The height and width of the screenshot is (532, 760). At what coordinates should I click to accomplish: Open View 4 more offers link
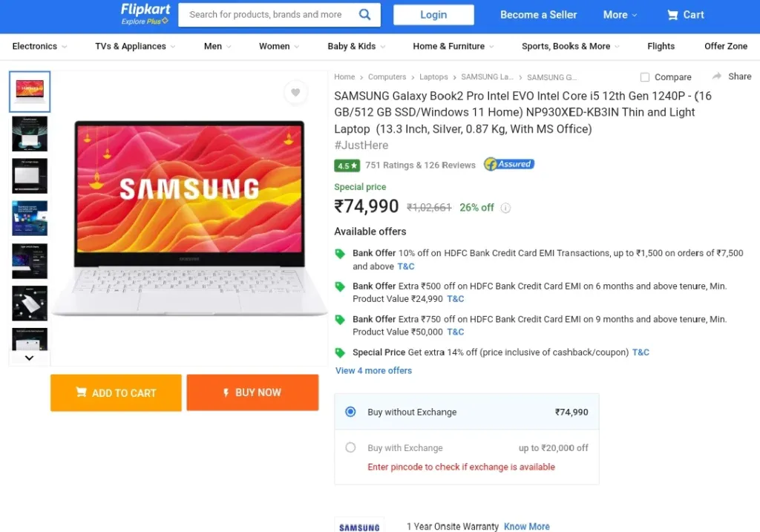[373, 370]
